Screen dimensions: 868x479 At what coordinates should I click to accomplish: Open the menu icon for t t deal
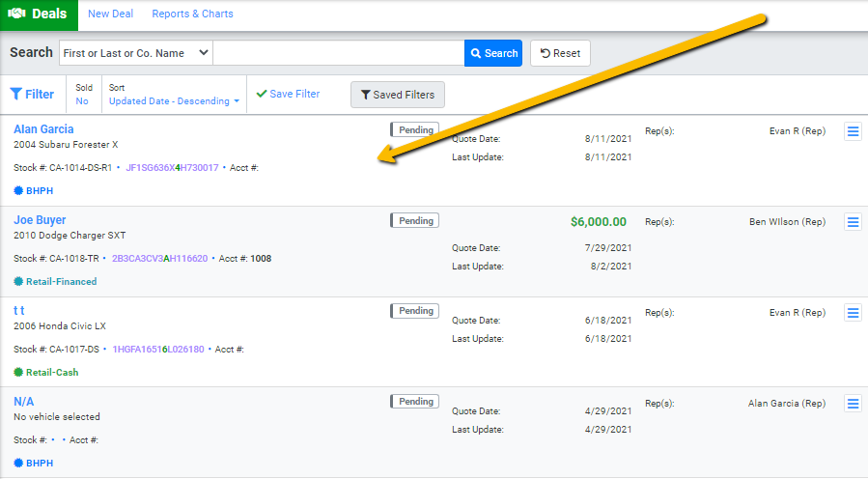[x=853, y=313]
